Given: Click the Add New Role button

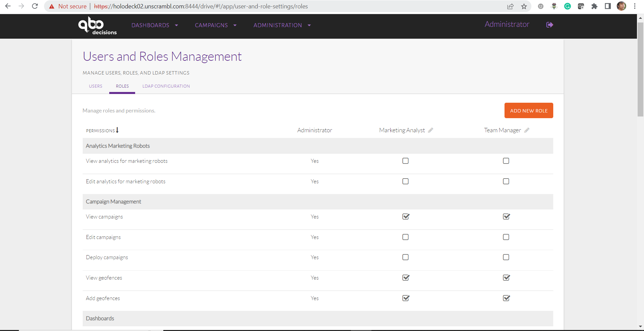Looking at the screenshot, I should click(529, 110).
